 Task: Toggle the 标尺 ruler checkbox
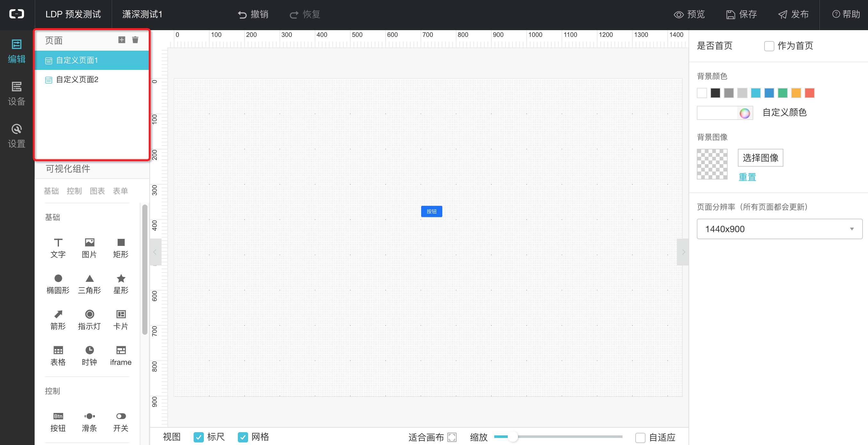click(x=198, y=437)
